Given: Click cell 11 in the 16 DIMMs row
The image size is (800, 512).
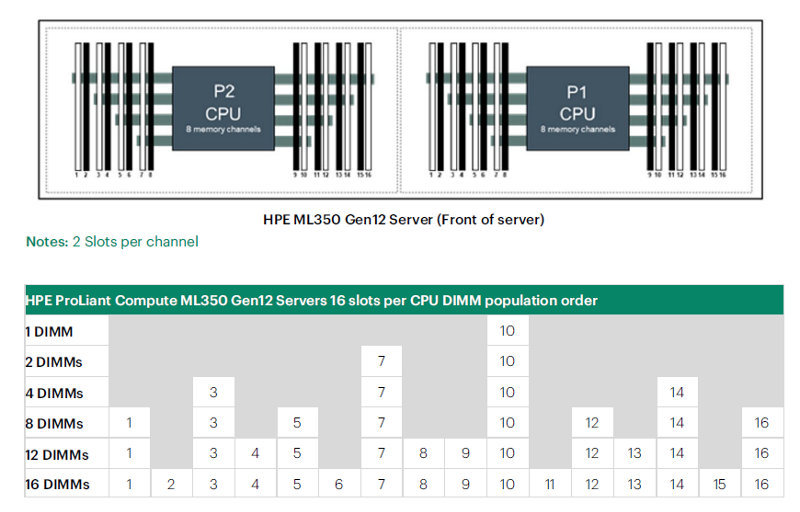Looking at the screenshot, I should (550, 483).
